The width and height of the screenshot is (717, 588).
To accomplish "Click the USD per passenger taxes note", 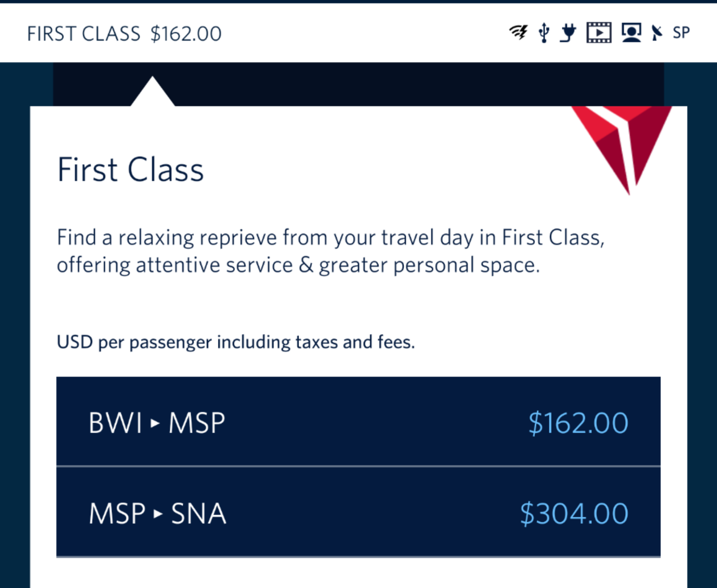I will click(x=236, y=342).
